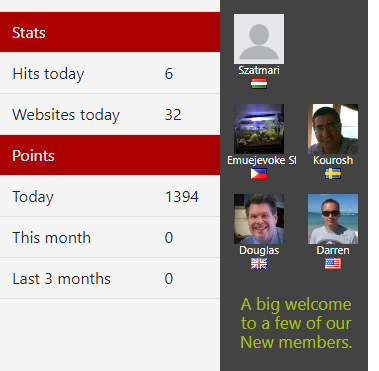Open Kourosh's profile photo
The height and width of the screenshot is (371, 379).
tap(333, 129)
